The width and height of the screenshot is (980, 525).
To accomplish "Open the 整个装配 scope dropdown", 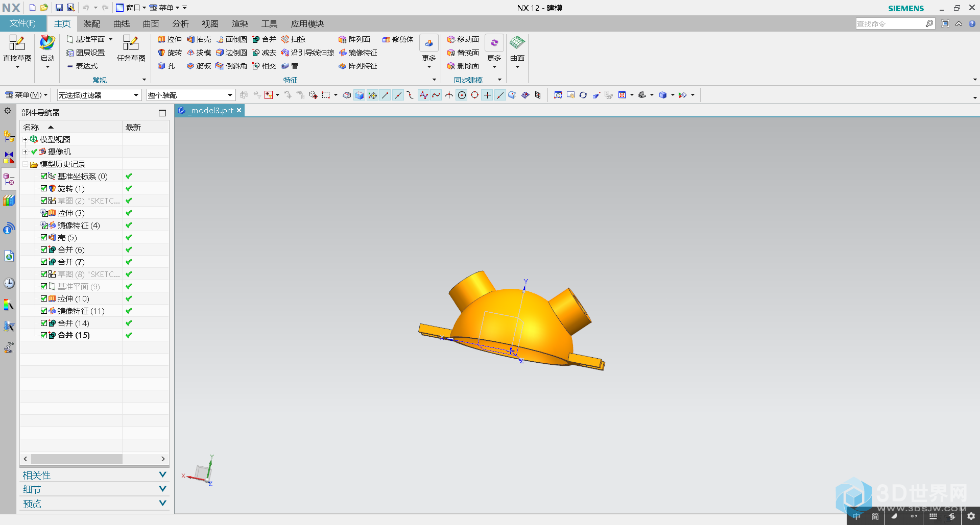I will pos(190,95).
